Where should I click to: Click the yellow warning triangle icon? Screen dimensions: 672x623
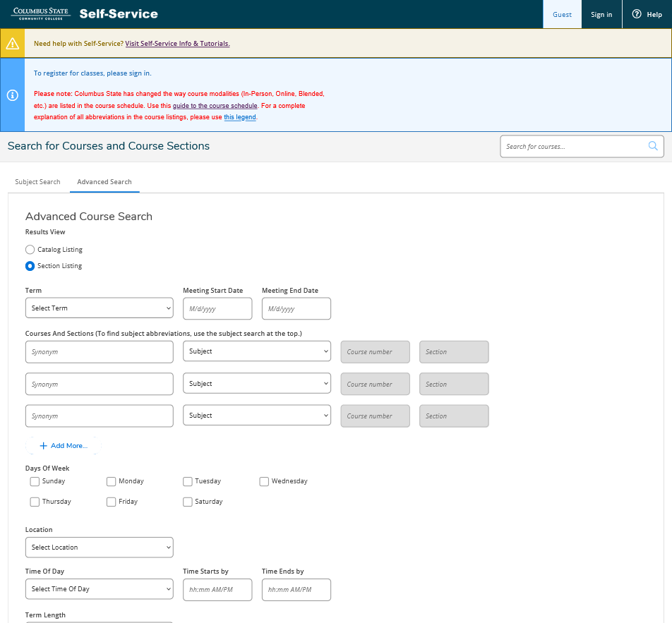12,44
